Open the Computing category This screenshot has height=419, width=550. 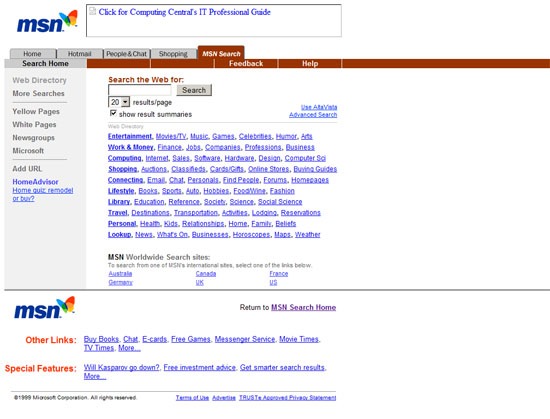click(x=125, y=158)
